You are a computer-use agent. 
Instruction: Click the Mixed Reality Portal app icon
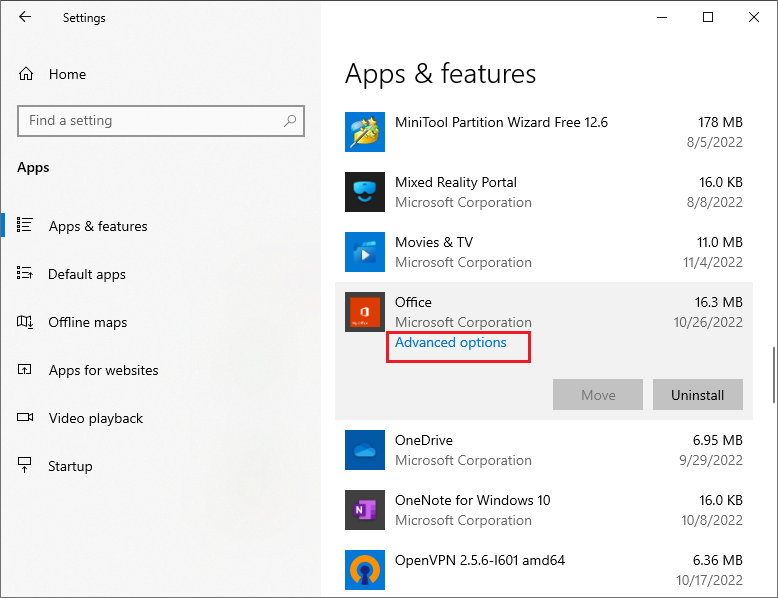point(365,192)
